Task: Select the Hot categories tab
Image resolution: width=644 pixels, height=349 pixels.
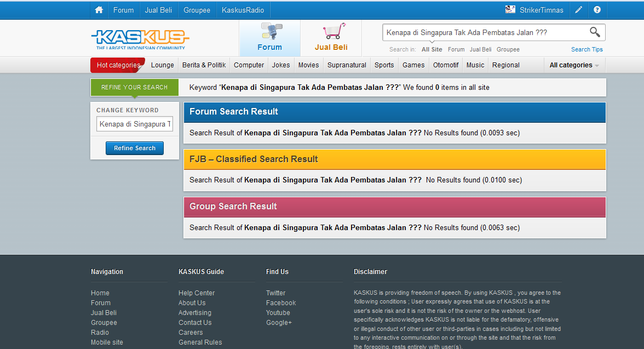Action: (118, 65)
